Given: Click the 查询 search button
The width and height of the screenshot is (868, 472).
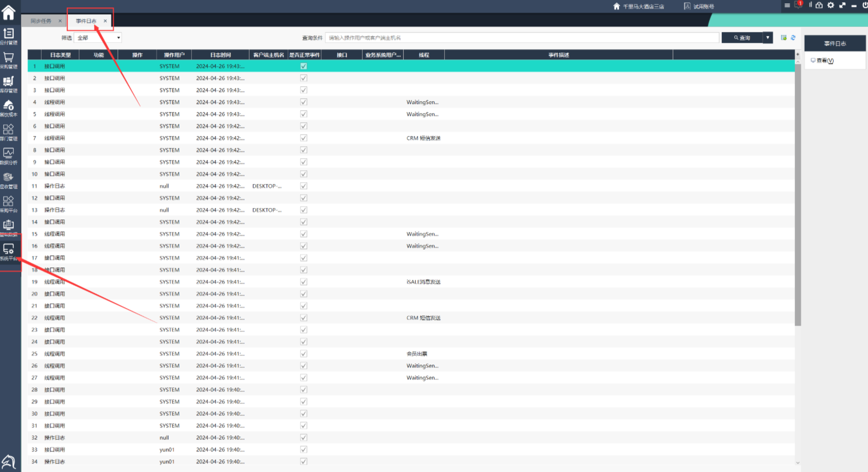Looking at the screenshot, I should pyautogui.click(x=742, y=38).
